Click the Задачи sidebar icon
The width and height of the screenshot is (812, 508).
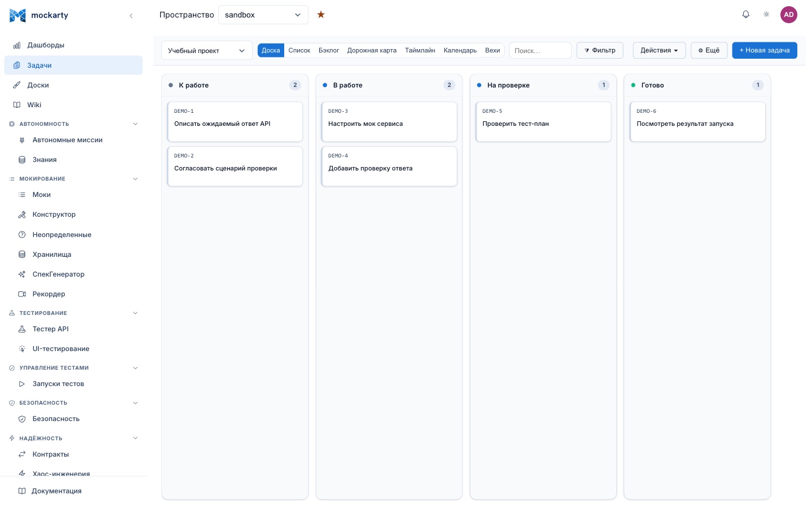17,65
